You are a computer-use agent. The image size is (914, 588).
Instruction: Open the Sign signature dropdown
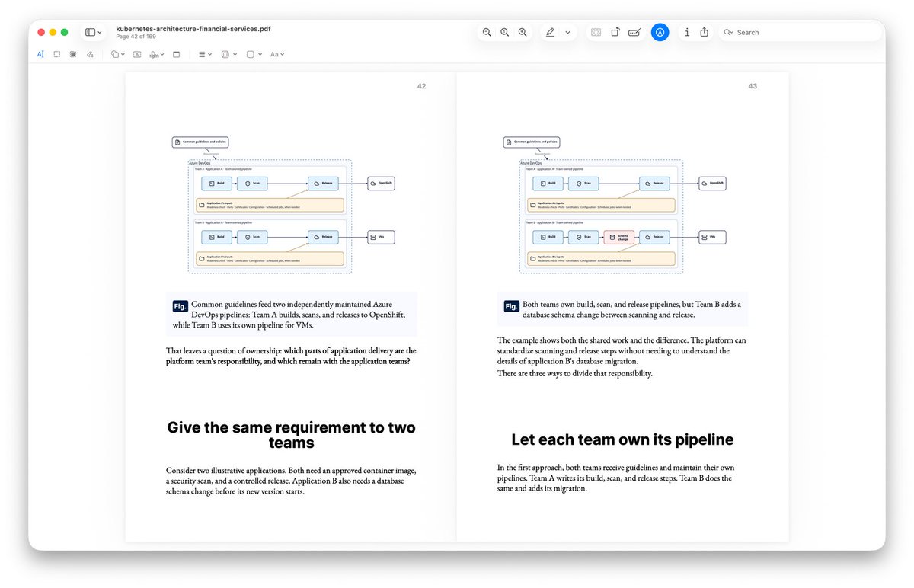point(157,54)
